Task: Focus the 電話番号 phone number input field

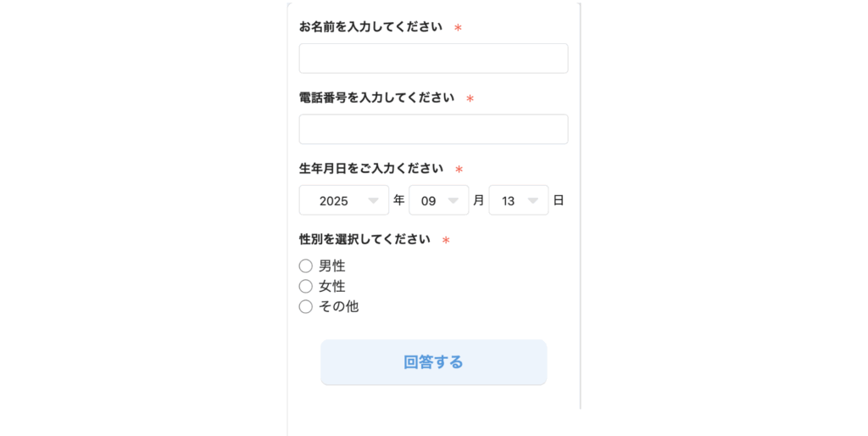Action: click(433, 129)
